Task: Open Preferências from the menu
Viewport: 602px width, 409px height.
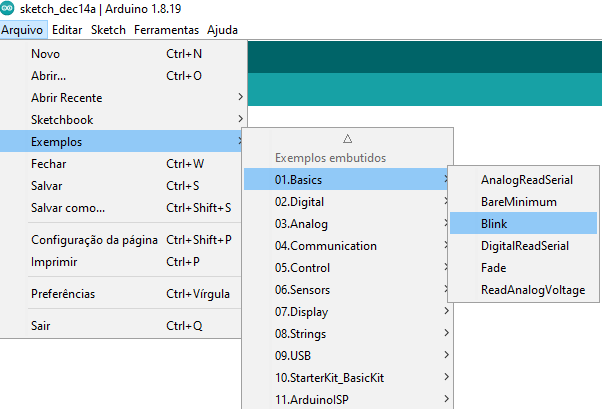Action: (121, 294)
